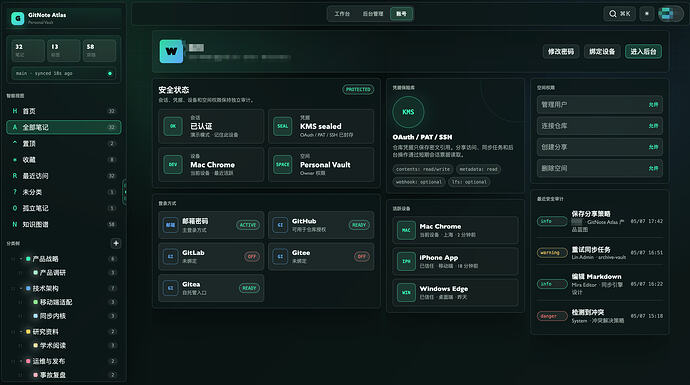Click the 邮箱密码 login method icon
690x385 pixels.
pyautogui.click(x=170, y=225)
